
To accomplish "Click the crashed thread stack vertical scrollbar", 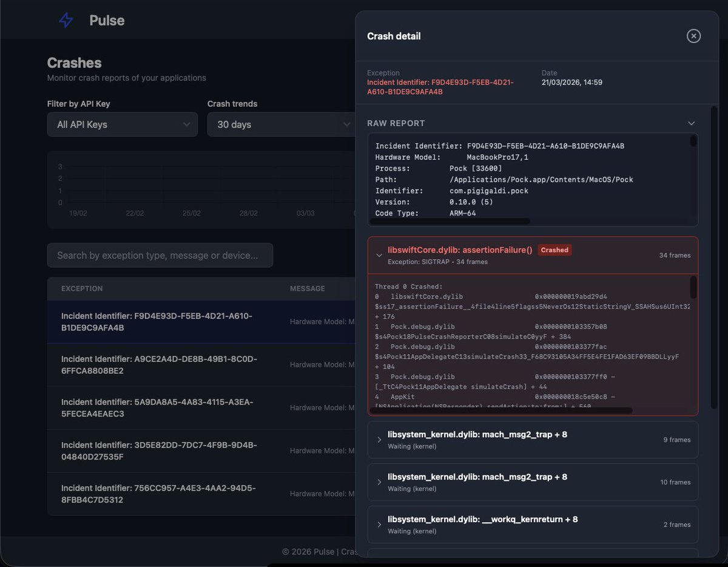I will coord(693,288).
